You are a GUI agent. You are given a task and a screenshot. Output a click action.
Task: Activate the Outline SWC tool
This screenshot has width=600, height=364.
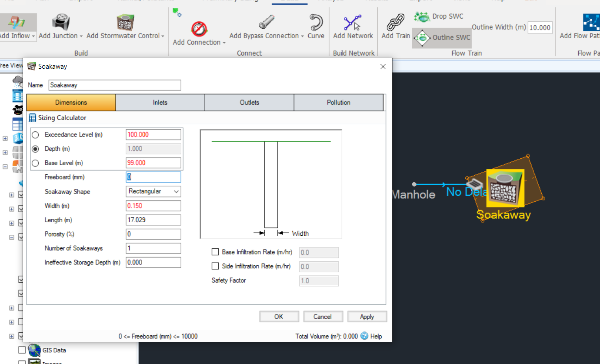click(x=441, y=38)
